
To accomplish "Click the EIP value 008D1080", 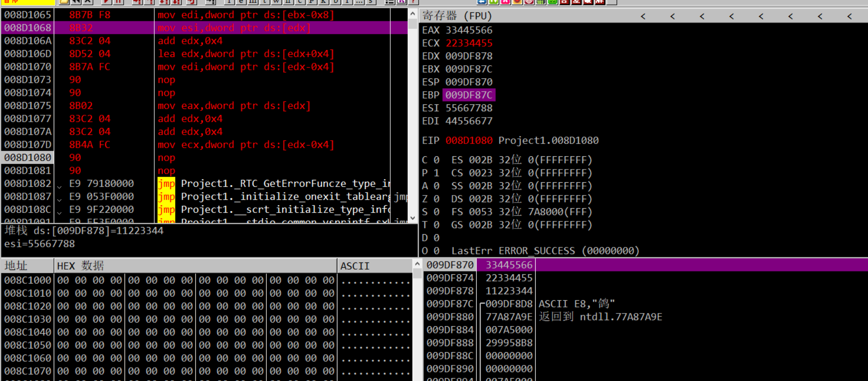I will click(469, 141).
